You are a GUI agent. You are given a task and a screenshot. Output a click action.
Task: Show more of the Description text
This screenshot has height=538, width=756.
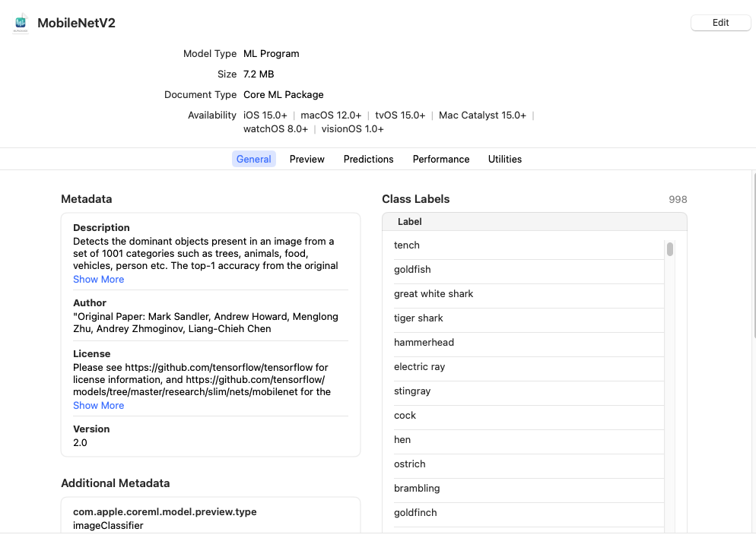[98, 280]
